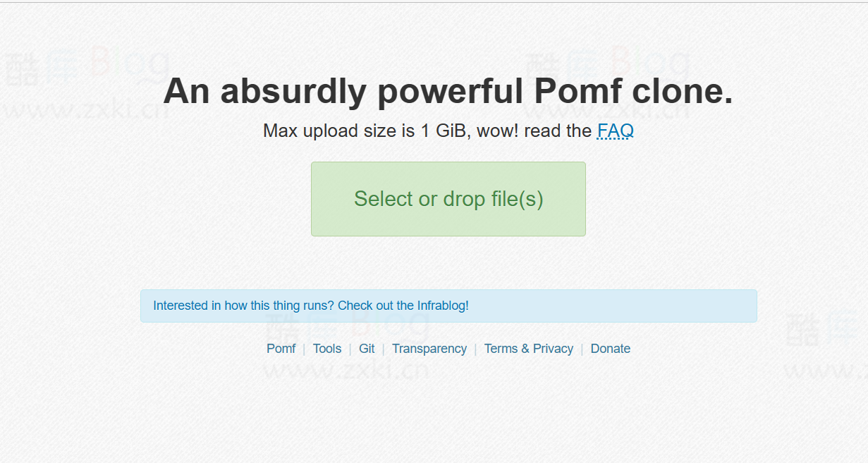The width and height of the screenshot is (868, 463).
Task: Go to the Tools page link
Action: pyautogui.click(x=327, y=349)
